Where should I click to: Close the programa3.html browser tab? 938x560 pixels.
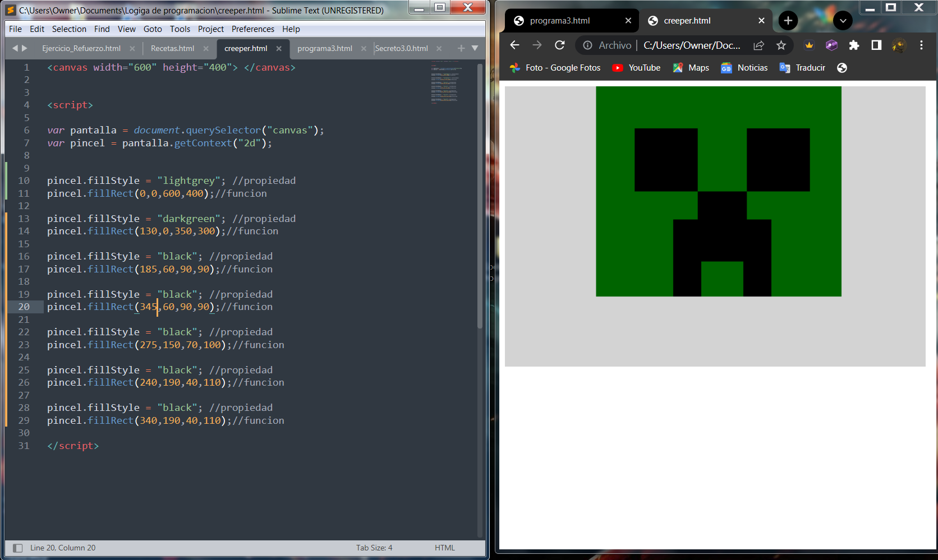628,21
